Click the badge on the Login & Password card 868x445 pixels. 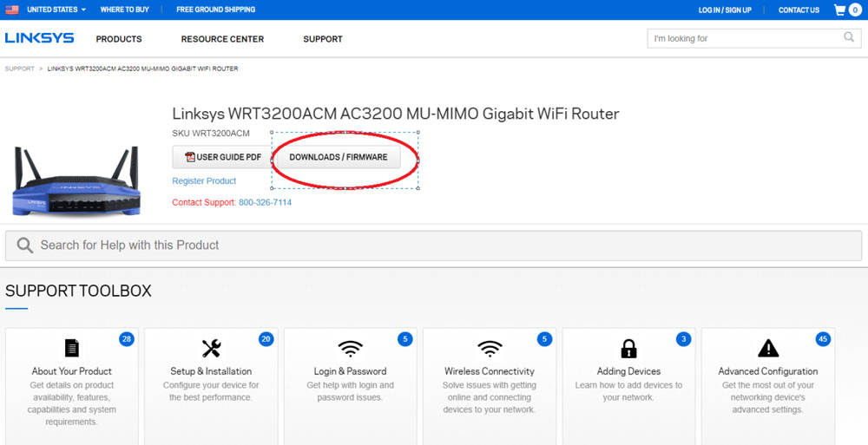click(405, 339)
